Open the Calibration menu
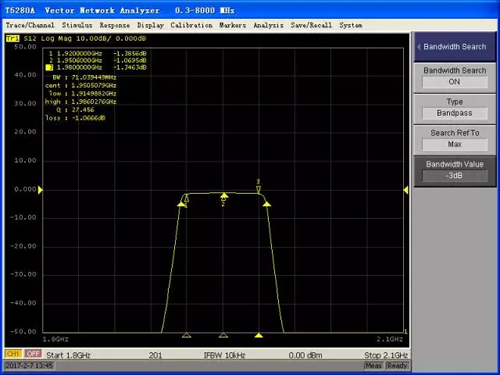This screenshot has width=500, height=375. tap(191, 25)
